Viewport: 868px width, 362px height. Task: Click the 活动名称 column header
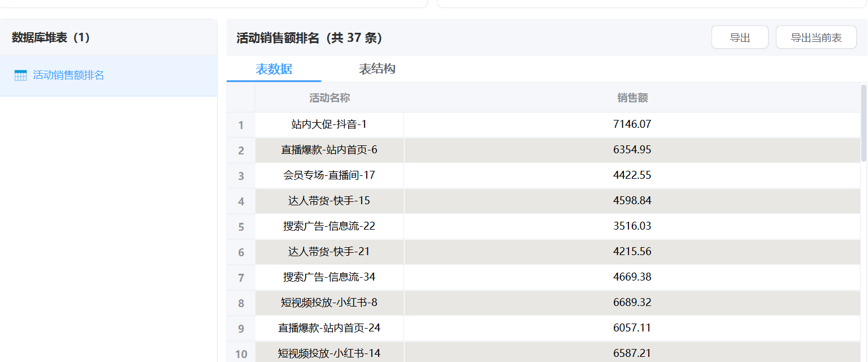[x=329, y=98]
